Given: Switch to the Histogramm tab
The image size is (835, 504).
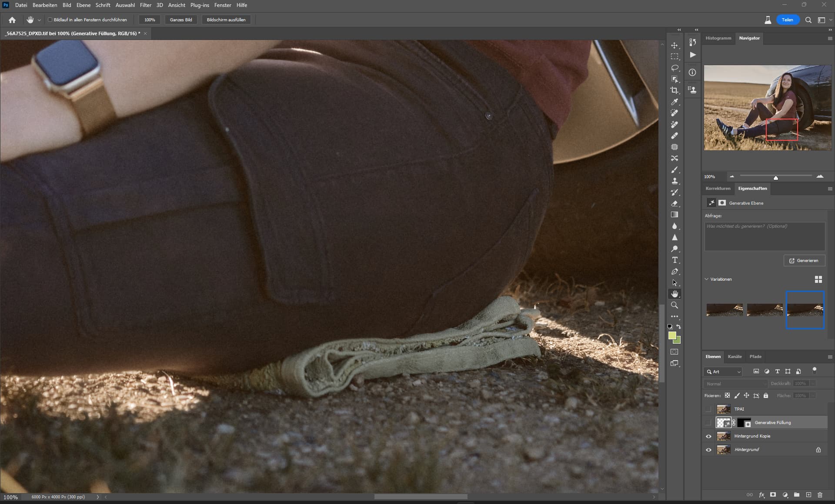Looking at the screenshot, I should (718, 38).
